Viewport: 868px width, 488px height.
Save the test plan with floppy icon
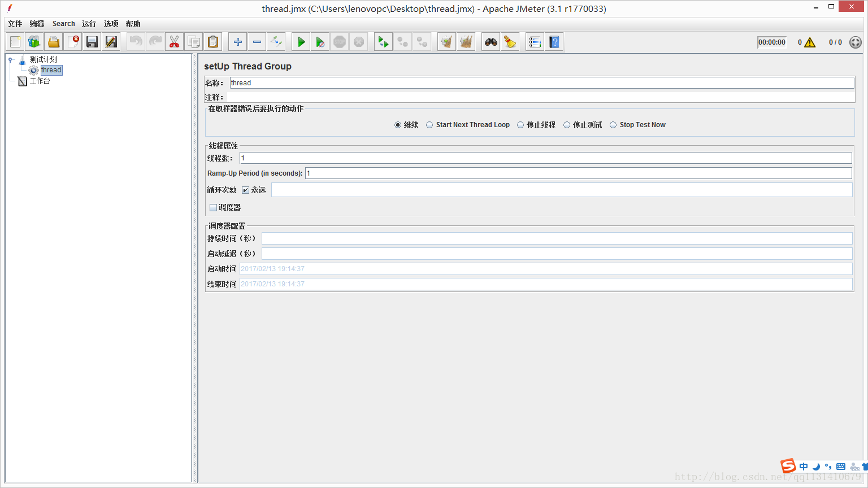(x=92, y=42)
